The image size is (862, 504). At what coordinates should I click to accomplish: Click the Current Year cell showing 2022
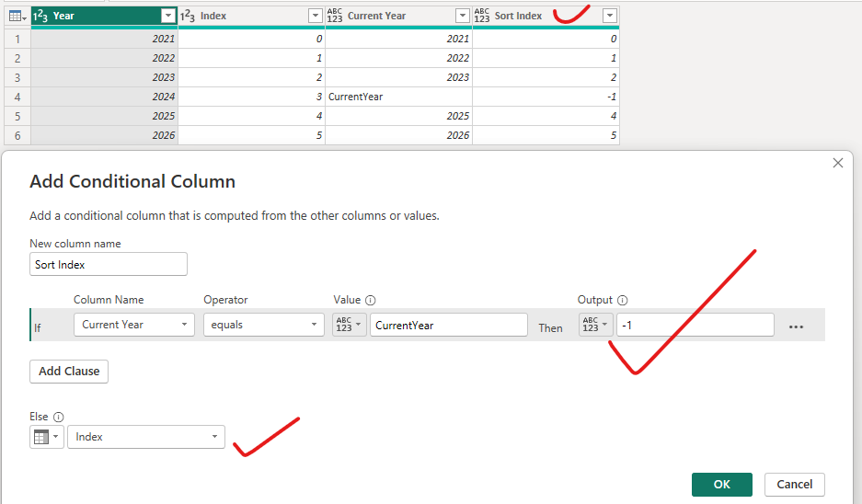click(398, 58)
